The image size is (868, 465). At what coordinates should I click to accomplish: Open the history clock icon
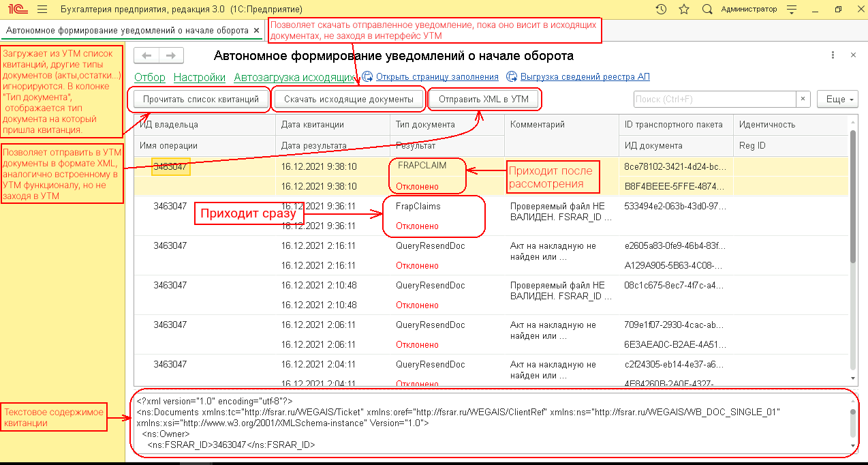point(661,10)
